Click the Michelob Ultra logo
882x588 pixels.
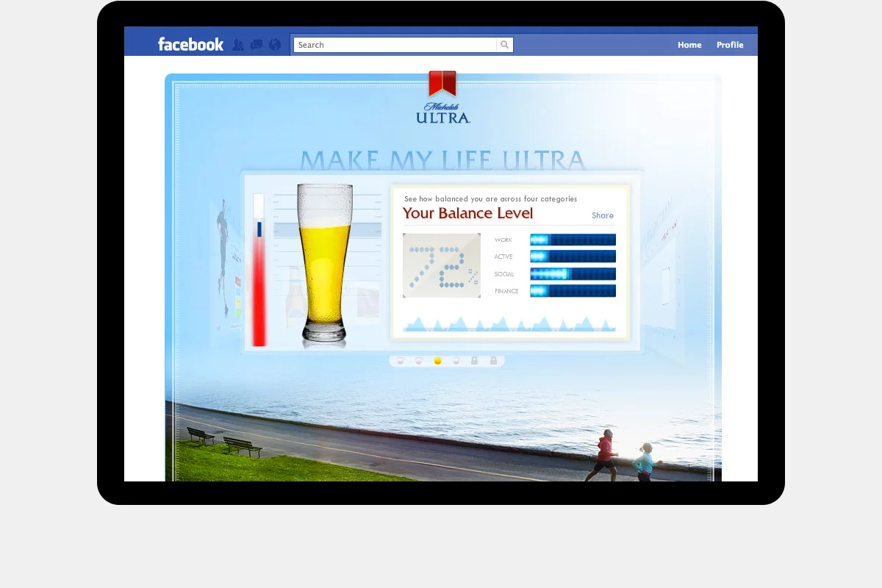[443, 112]
